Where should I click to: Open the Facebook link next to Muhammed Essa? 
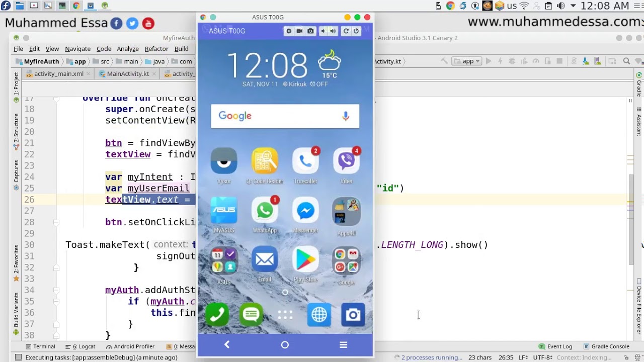click(x=116, y=23)
